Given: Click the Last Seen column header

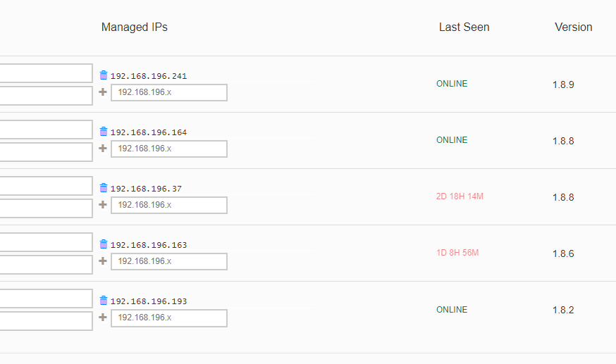Looking at the screenshot, I should point(464,27).
